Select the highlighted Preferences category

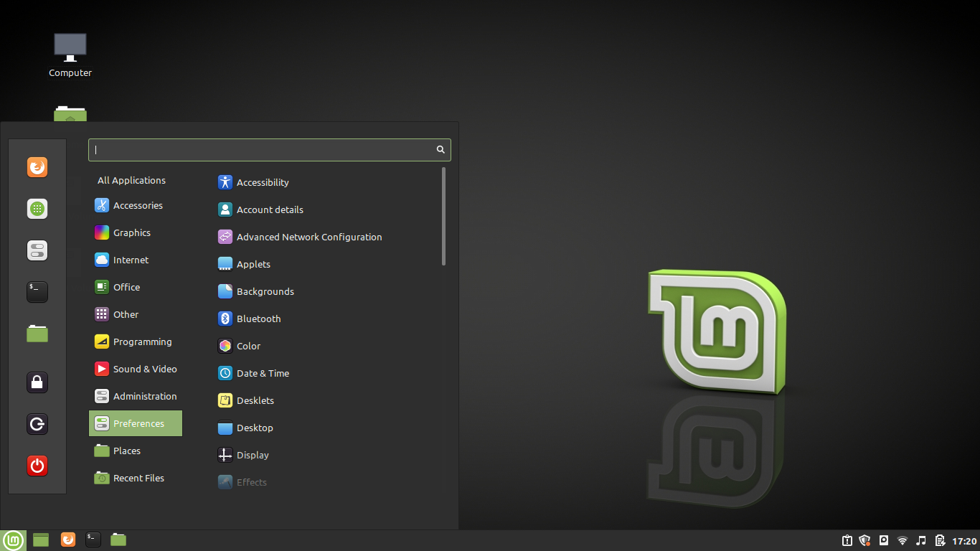136,423
